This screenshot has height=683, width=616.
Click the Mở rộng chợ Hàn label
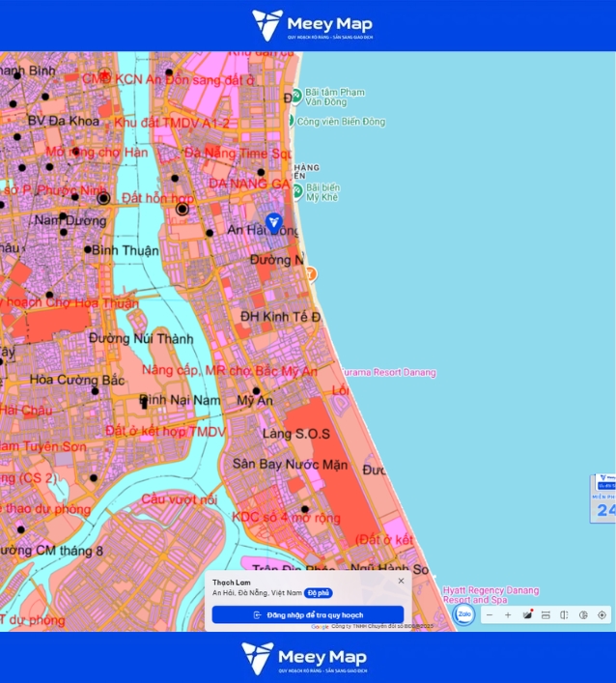click(x=97, y=152)
